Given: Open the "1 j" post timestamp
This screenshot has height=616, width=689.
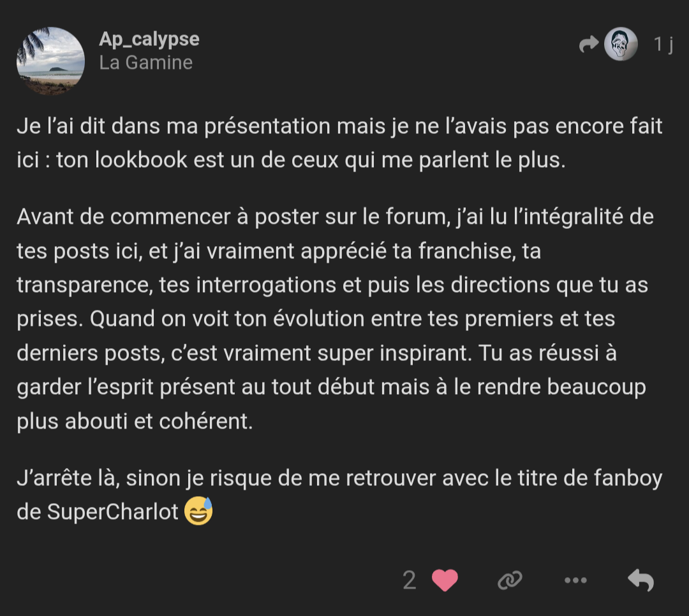Looking at the screenshot, I should [x=663, y=45].
